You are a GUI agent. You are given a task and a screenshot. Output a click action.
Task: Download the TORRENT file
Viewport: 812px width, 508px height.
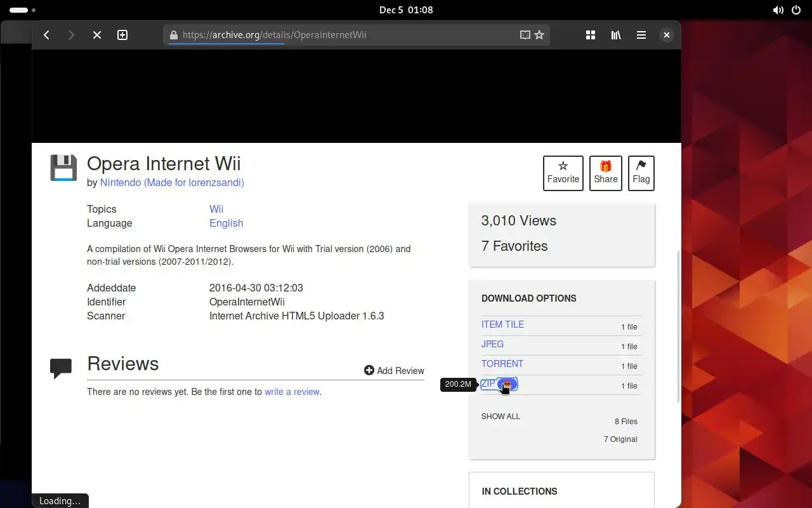click(502, 364)
